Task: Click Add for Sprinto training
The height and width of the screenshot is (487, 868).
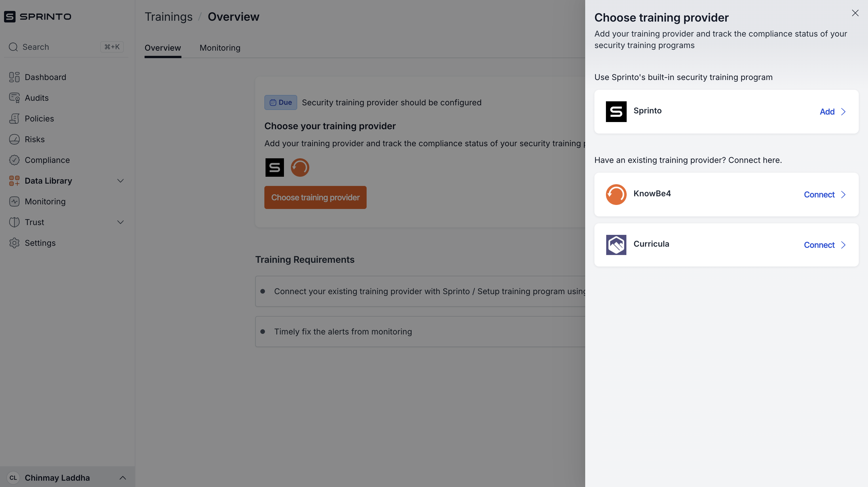Action: coord(832,111)
